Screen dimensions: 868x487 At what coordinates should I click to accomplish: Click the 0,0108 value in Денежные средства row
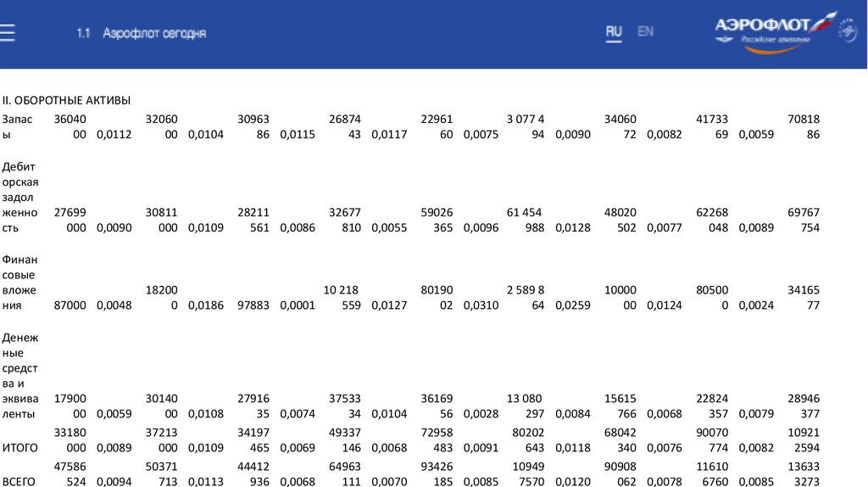pos(206,414)
